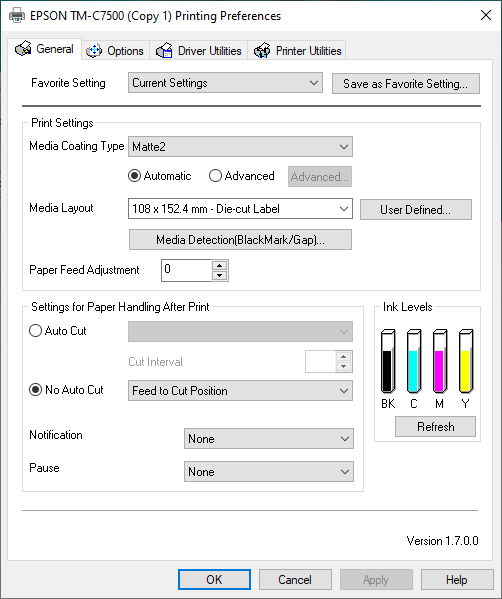Open the Media Coating Type dropdown
Screen dimensions: 502x599
point(240,146)
